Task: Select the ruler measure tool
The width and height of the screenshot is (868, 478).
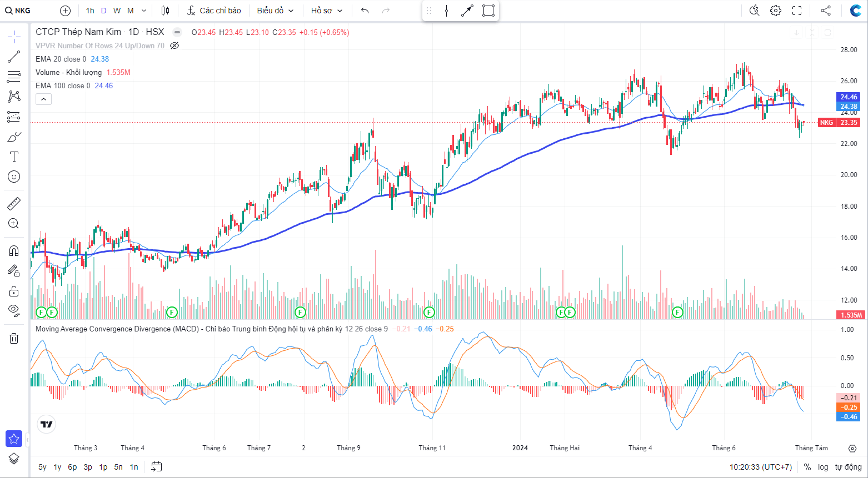Action: [x=14, y=204]
